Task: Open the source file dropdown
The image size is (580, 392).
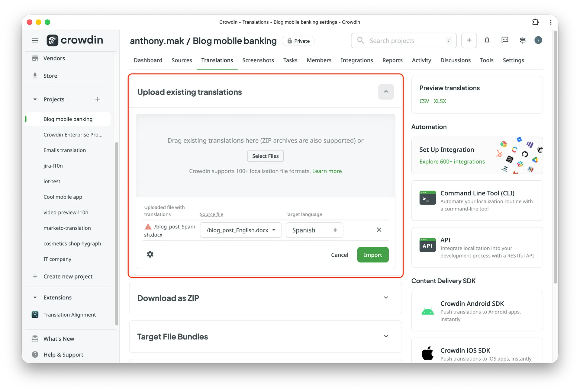Action: pos(241,230)
